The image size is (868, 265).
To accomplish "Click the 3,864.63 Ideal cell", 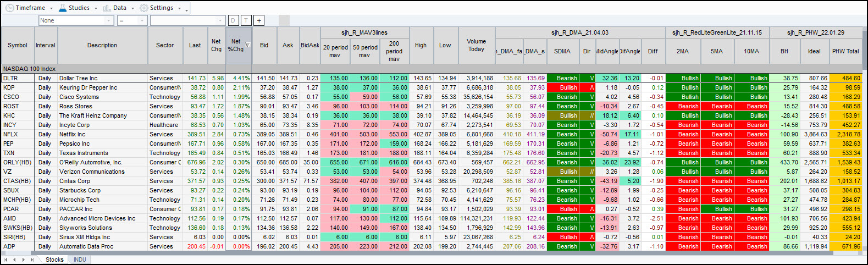I will pos(814,134).
